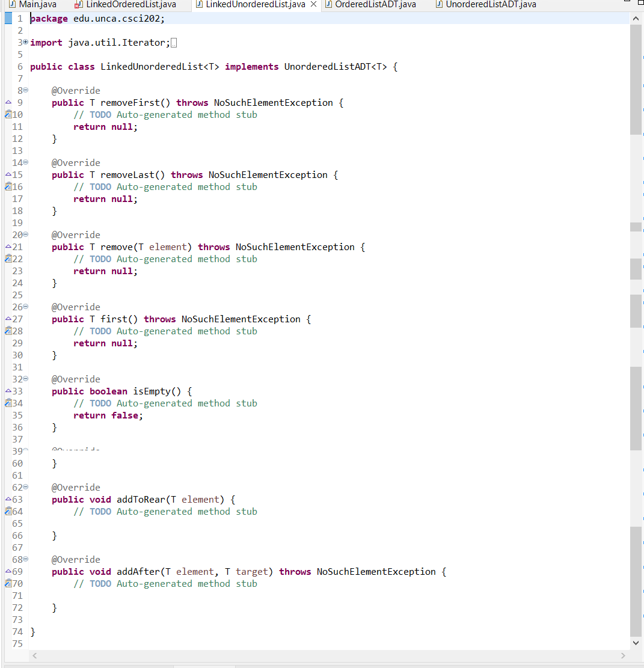Click the TODO task marker at line 70
This screenshot has width=644, height=668.
(x=8, y=583)
